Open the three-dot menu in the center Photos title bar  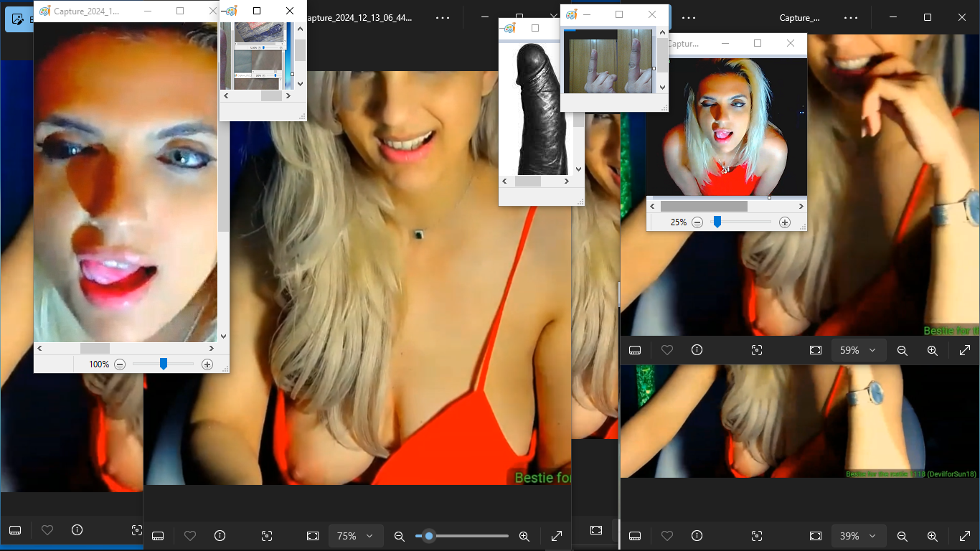(443, 17)
